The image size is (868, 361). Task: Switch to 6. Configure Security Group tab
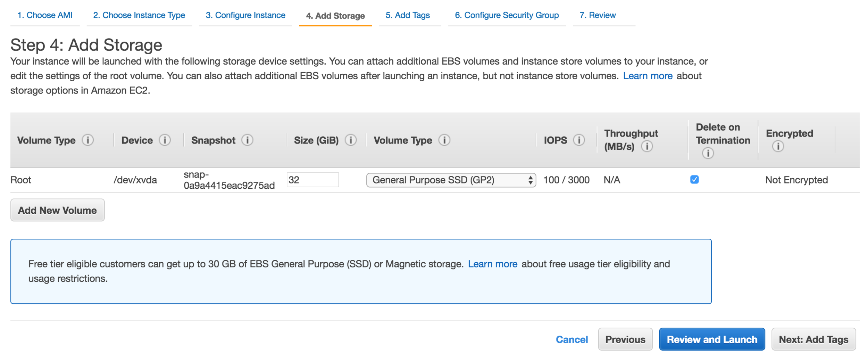click(x=507, y=15)
